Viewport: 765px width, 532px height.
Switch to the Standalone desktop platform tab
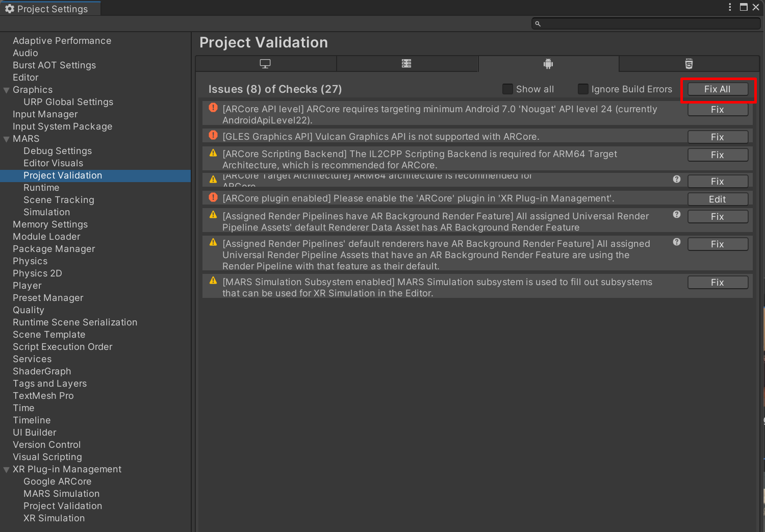[x=265, y=64]
